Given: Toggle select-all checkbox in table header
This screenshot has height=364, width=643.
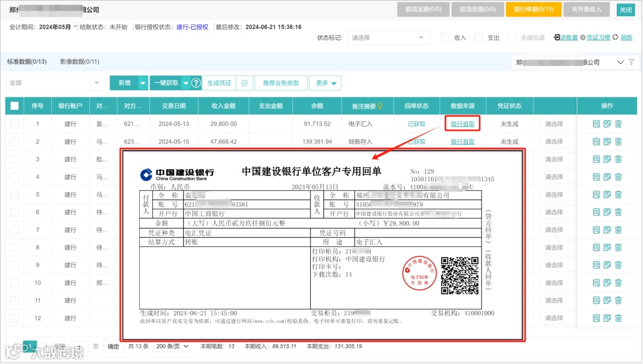Looking at the screenshot, I should [x=14, y=106].
